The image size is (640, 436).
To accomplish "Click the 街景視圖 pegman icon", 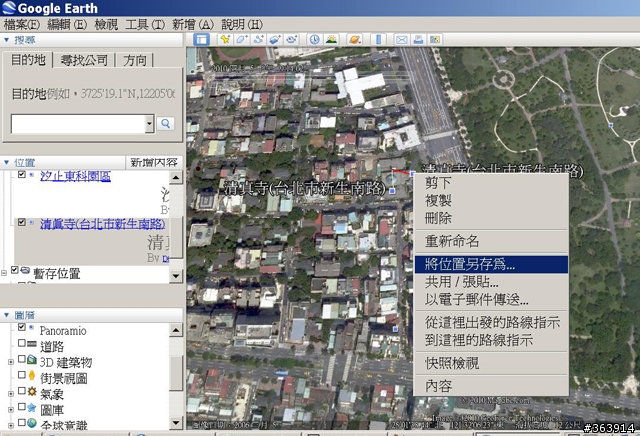I will tap(32, 376).
